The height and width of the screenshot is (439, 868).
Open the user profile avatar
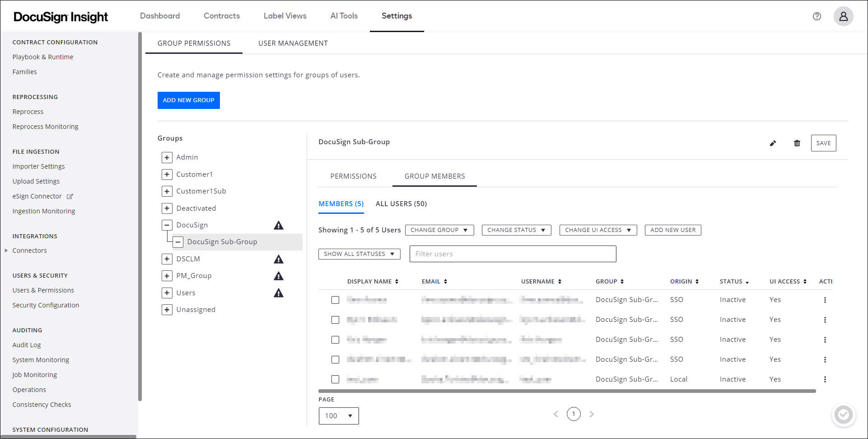click(843, 16)
